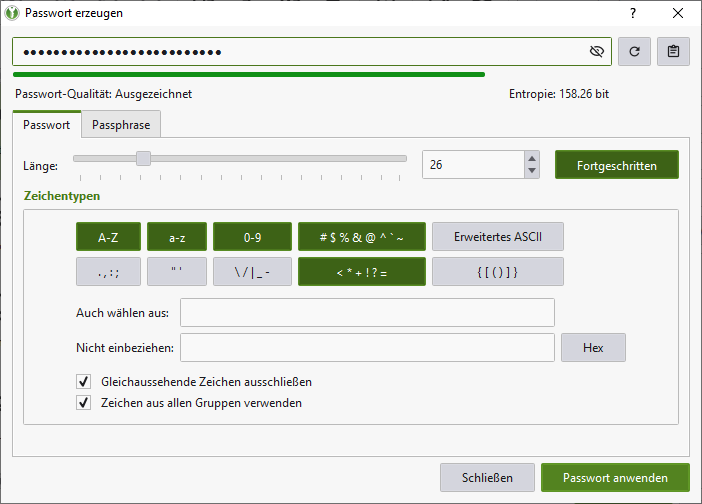Toggle special characters # $ % & @ group
This screenshot has height=504, width=702.
361,237
